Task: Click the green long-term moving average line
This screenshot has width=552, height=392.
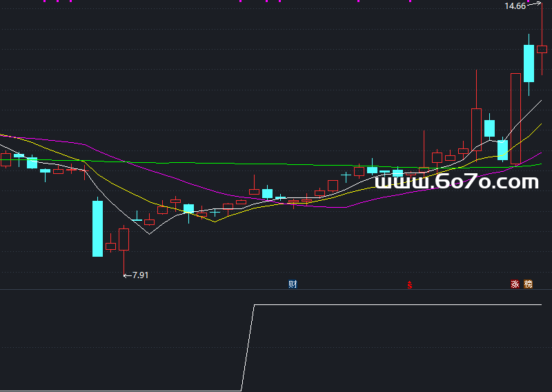Action: (207, 164)
